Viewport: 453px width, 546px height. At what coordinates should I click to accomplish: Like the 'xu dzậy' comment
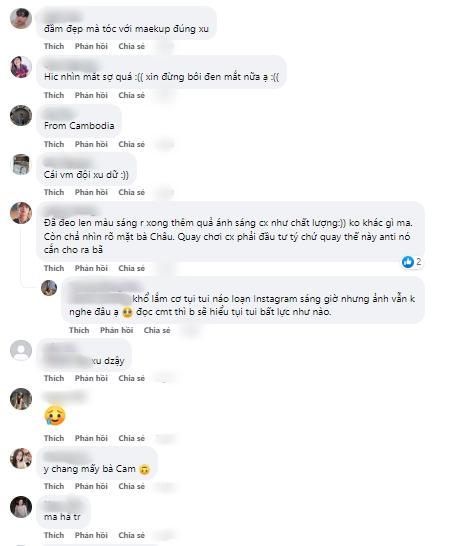(x=54, y=378)
